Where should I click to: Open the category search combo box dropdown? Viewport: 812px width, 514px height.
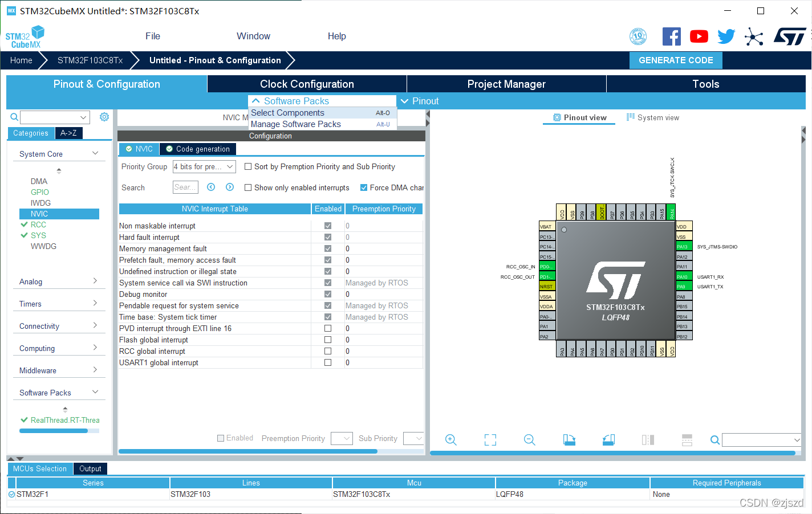point(84,117)
